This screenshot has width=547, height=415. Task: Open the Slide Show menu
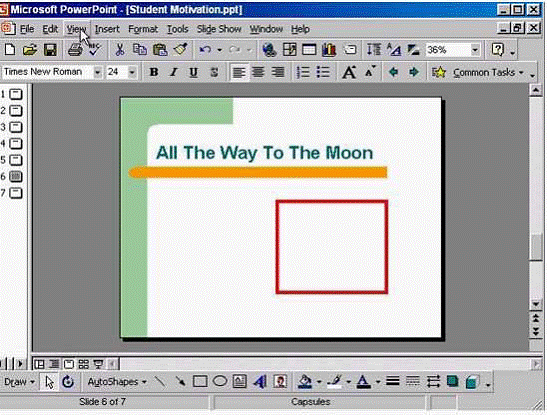[219, 29]
